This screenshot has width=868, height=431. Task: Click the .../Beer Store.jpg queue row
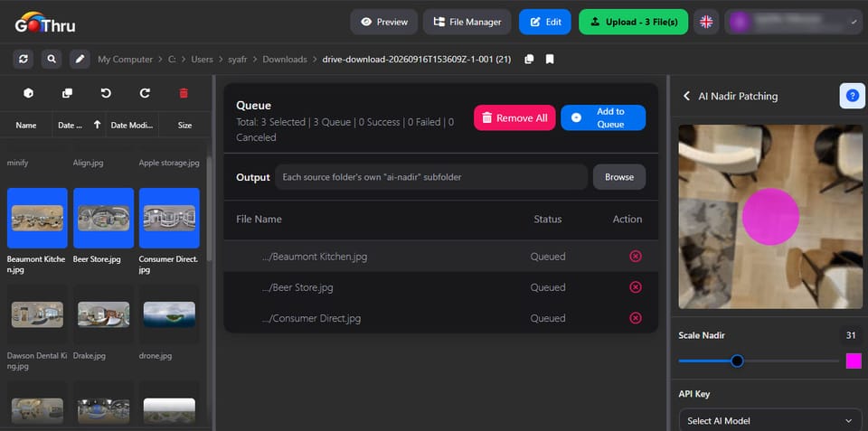tap(440, 287)
